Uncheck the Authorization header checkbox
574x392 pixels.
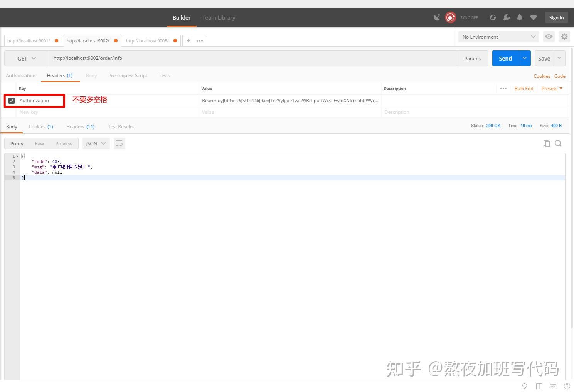pyautogui.click(x=12, y=100)
